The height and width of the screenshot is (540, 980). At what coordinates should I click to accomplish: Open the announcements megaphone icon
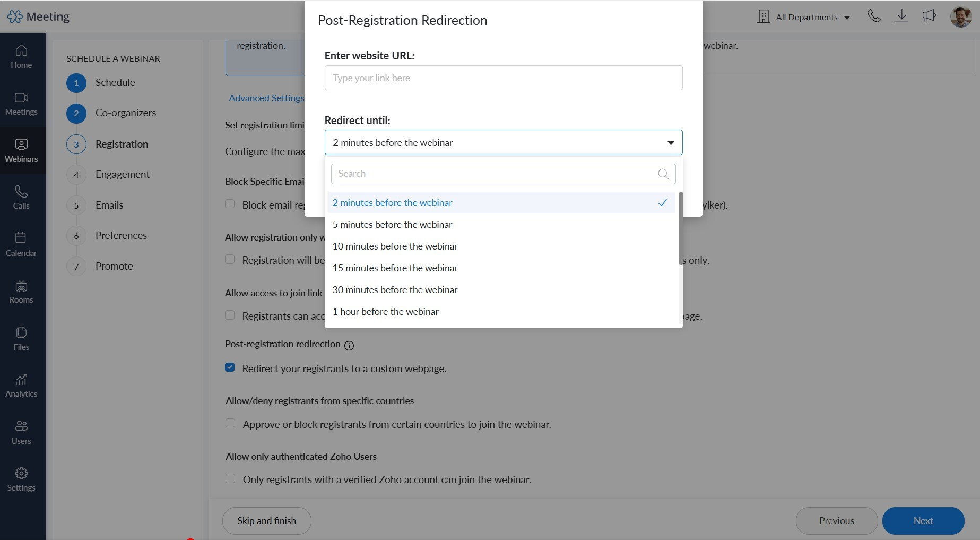tap(929, 16)
